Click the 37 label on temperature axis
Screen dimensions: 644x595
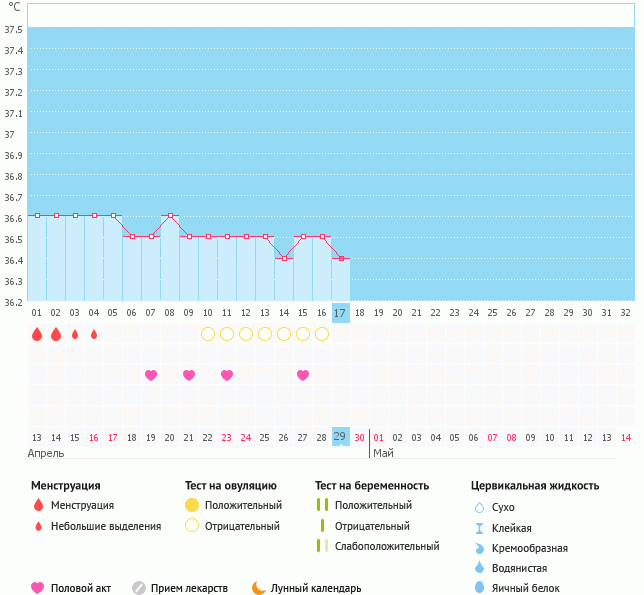coord(9,135)
